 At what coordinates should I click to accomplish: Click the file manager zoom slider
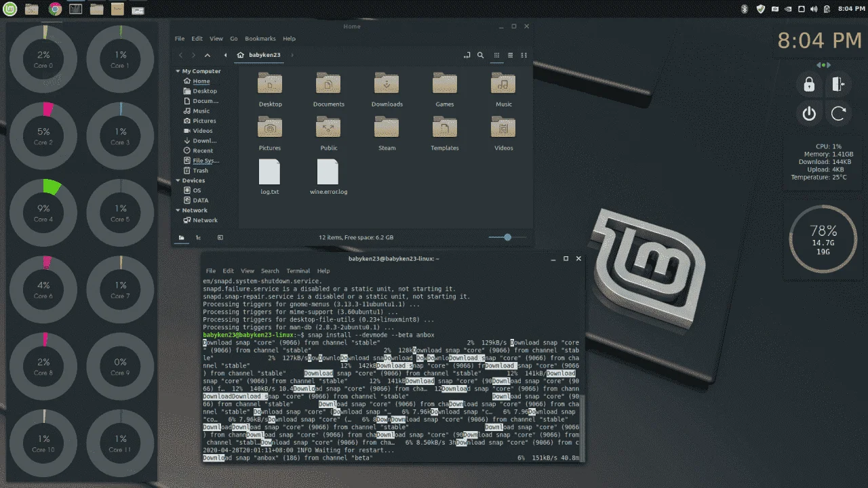507,237
